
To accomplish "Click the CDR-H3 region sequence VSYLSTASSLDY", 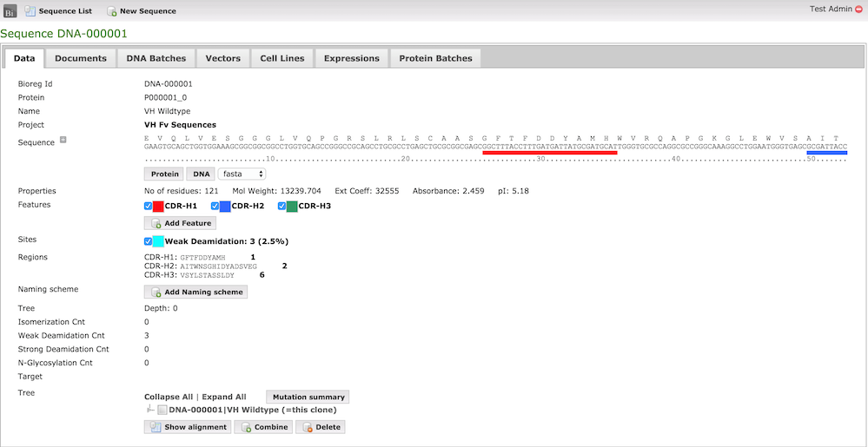I will (208, 274).
